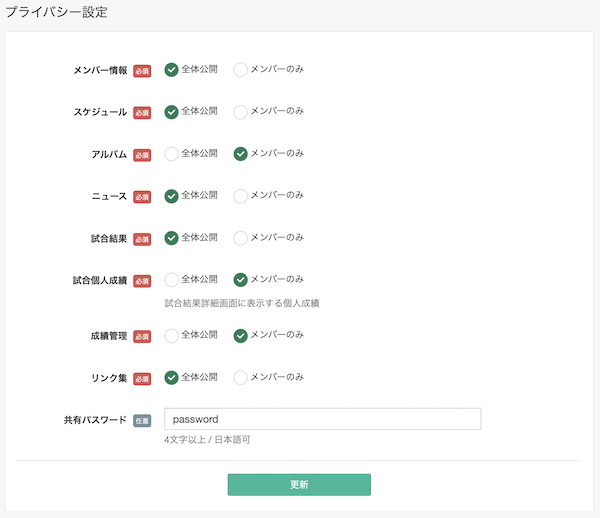Choose 全体公開 for リンク集
Screen dimensions: 600x518
click(x=172, y=378)
